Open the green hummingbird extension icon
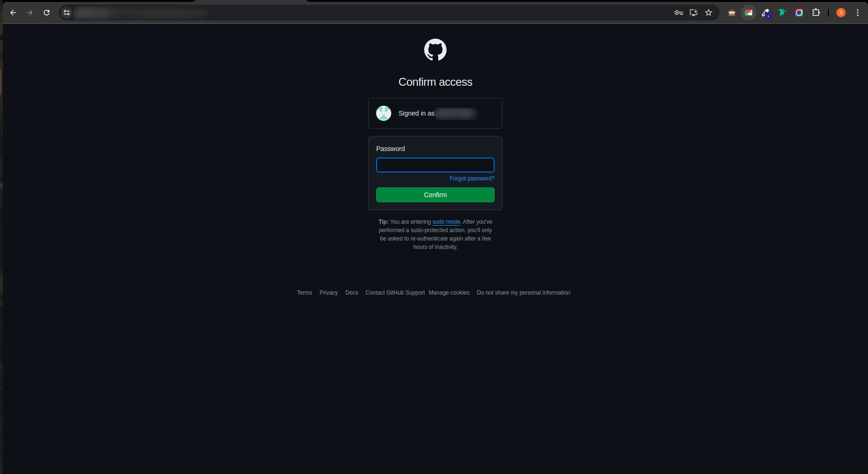The width and height of the screenshot is (868, 474). pos(782,13)
